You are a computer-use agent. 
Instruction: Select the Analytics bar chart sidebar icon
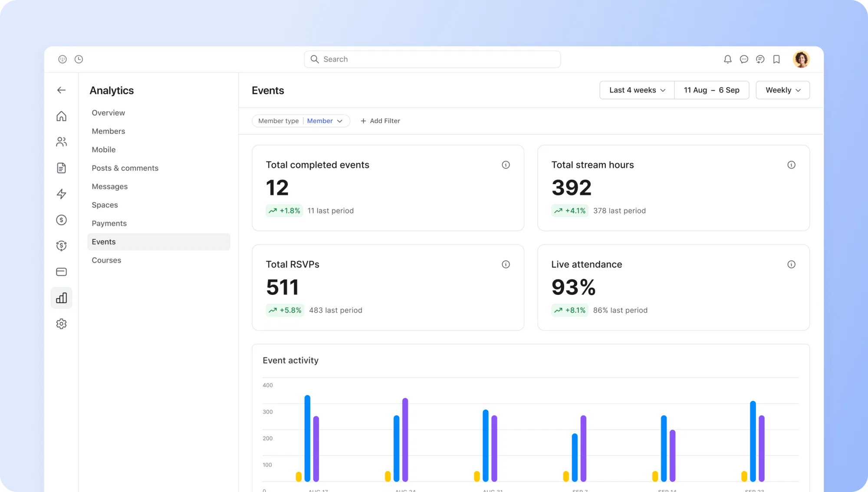pyautogui.click(x=62, y=298)
